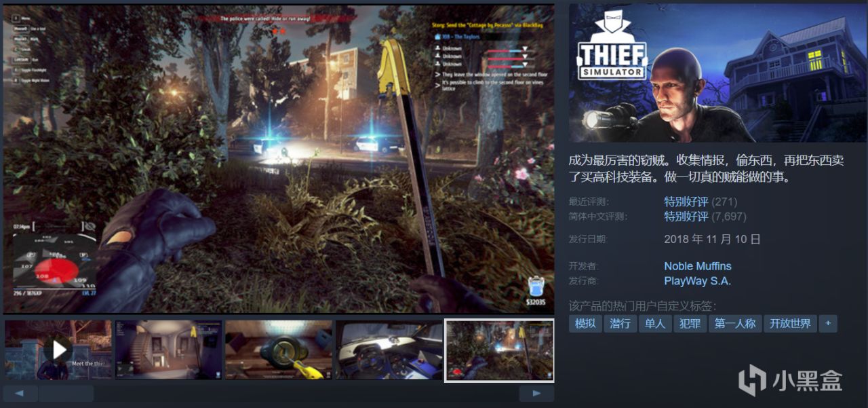Image resolution: width=868 pixels, height=408 pixels.
Task: Select the car interior screenshot thumbnail
Action: pyautogui.click(x=389, y=350)
